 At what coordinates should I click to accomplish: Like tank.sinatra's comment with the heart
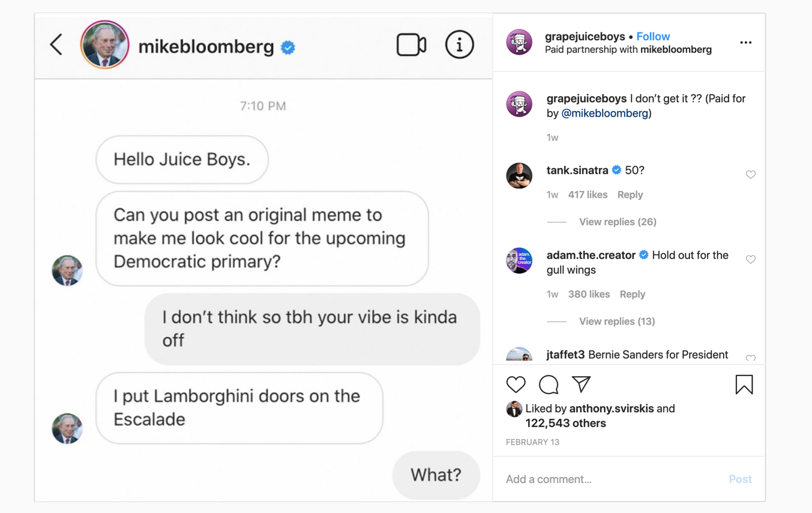pos(751,175)
